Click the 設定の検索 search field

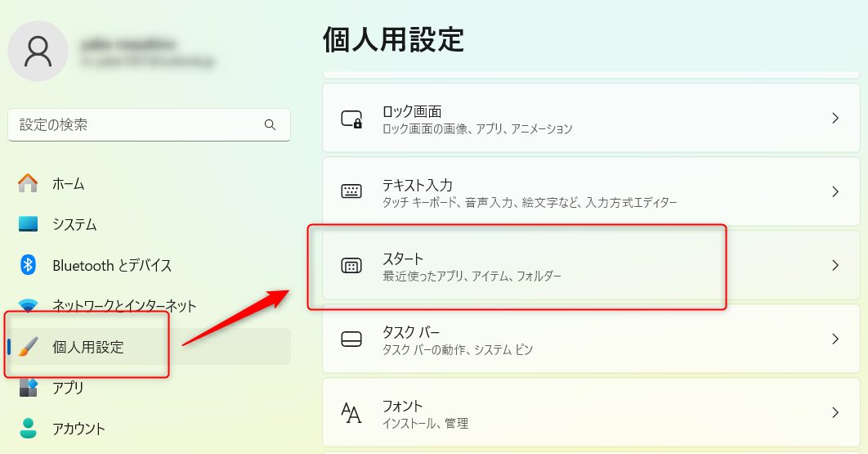[x=149, y=124]
